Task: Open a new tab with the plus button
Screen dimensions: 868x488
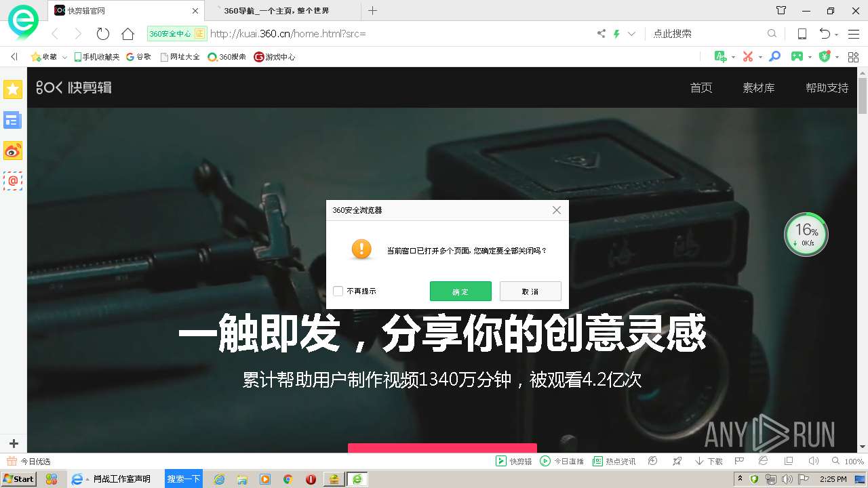Action: click(x=372, y=10)
